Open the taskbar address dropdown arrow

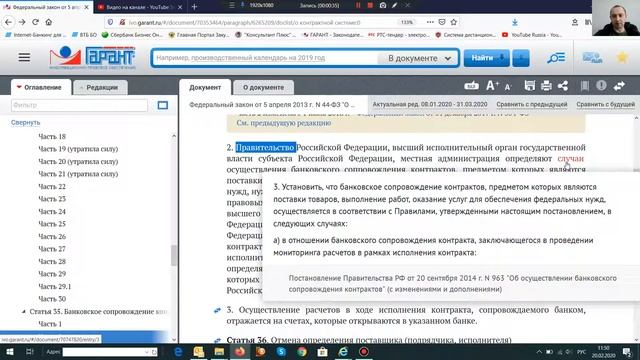pyautogui.click(x=147, y=352)
